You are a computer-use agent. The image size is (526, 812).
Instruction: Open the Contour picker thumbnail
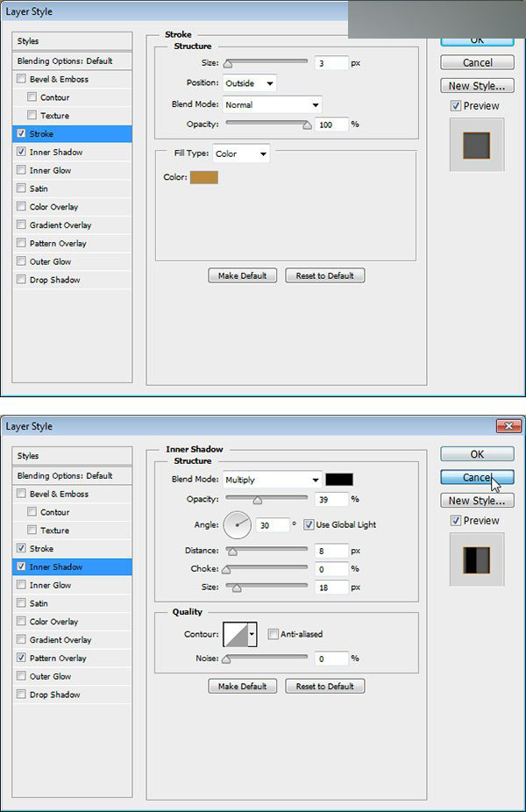[x=236, y=634]
